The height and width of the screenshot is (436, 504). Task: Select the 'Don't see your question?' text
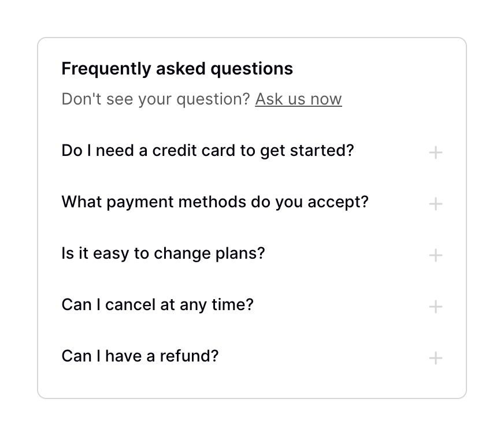(155, 99)
